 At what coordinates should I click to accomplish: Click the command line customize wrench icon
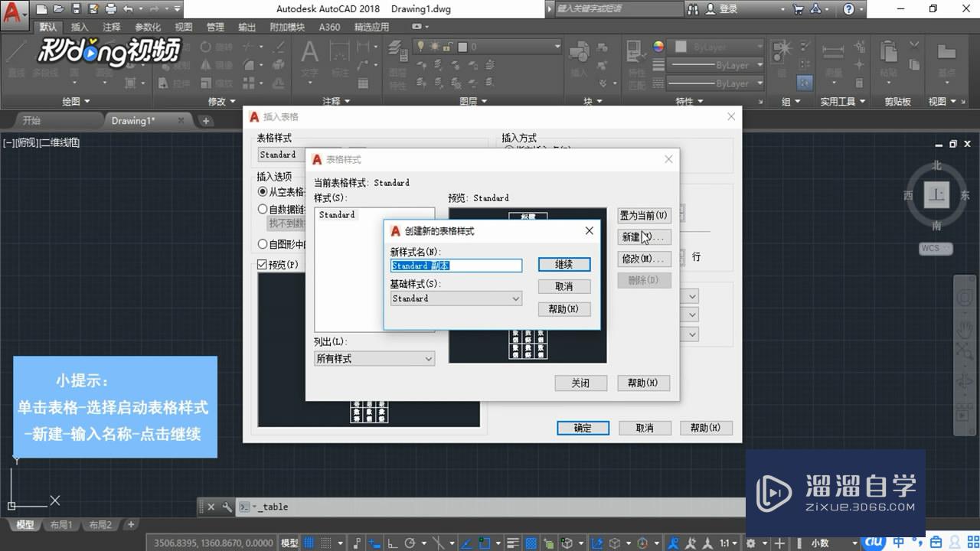[227, 507]
